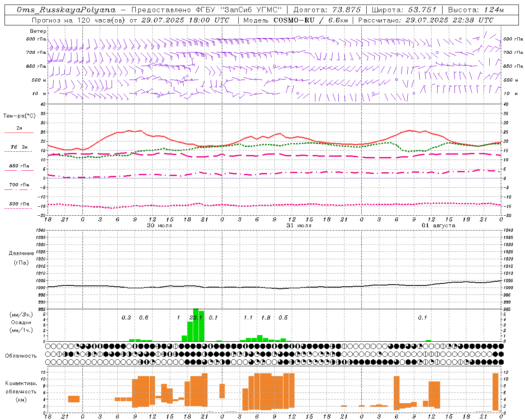Click the 'Облачность' cloudiness label

point(21,356)
